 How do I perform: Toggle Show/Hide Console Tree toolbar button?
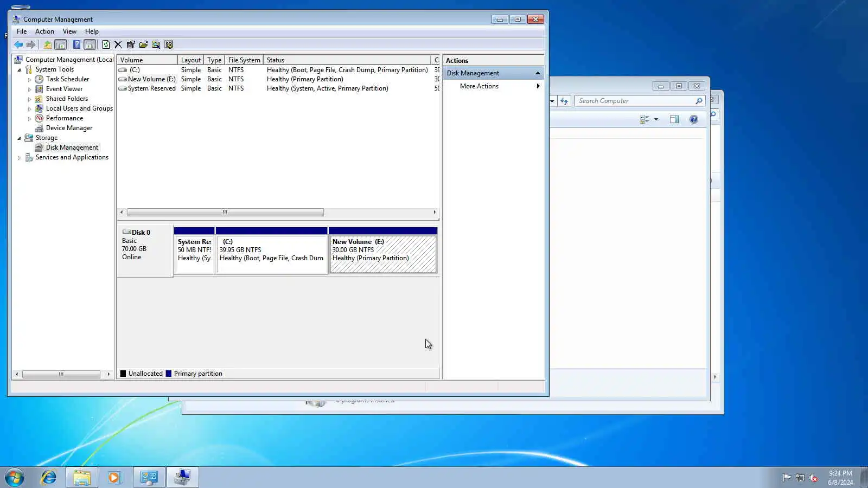61,44
